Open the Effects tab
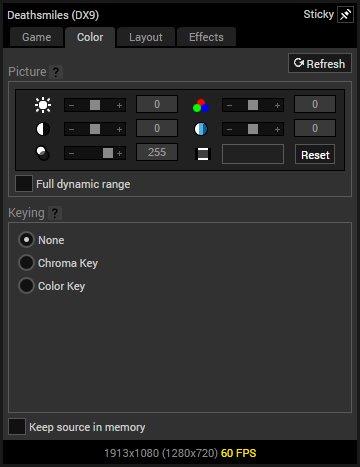Image resolution: width=360 pixels, height=467 pixels. 206,37
